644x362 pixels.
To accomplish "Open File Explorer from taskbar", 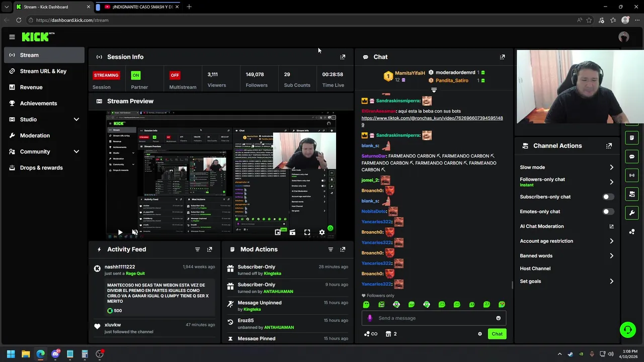I will coord(26,354).
